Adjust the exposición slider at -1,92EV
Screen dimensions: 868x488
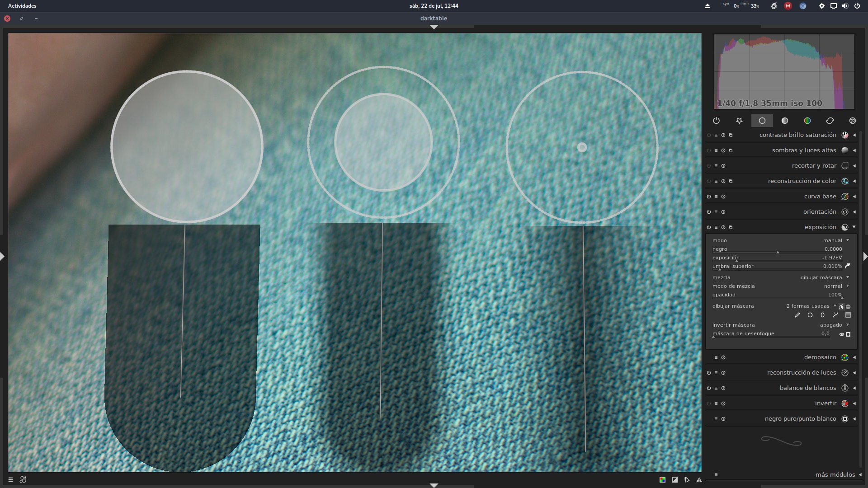(x=777, y=258)
